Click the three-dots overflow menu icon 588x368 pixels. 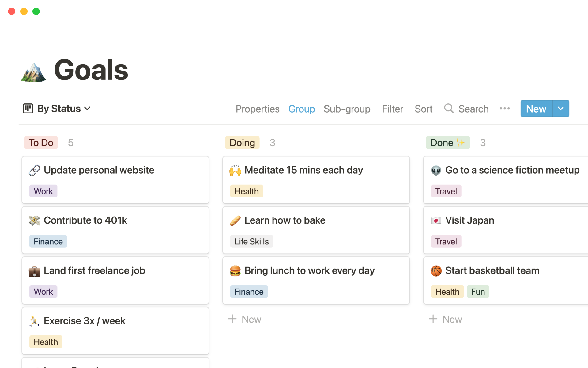(x=505, y=109)
